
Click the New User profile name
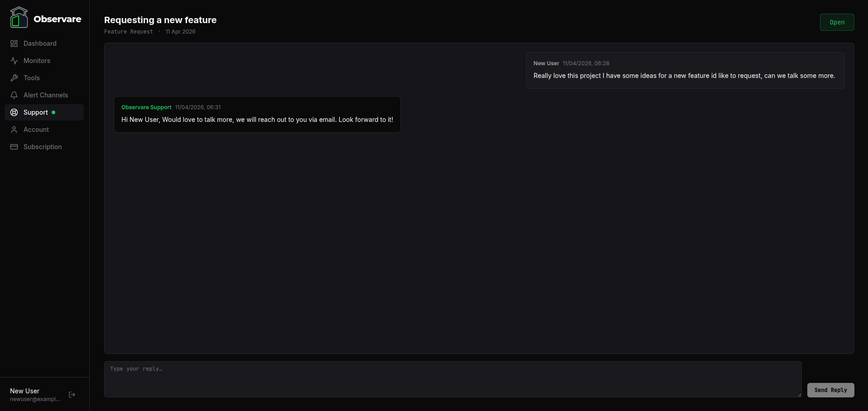[x=24, y=391]
